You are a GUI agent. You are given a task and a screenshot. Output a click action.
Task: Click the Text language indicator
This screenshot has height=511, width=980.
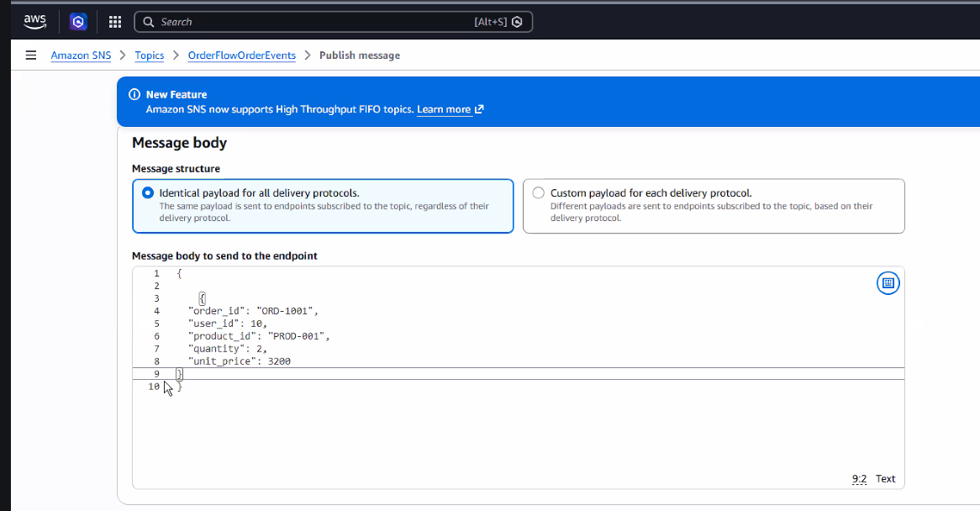click(x=885, y=478)
